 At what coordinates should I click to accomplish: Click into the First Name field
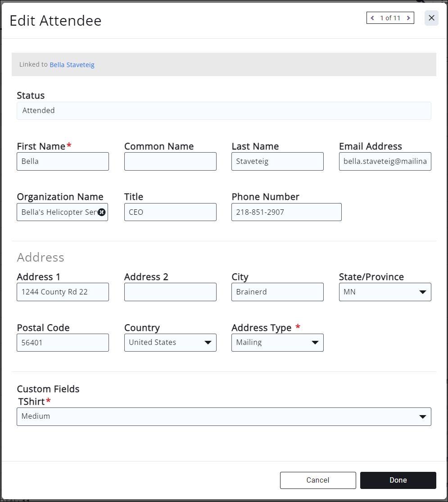[x=63, y=161]
